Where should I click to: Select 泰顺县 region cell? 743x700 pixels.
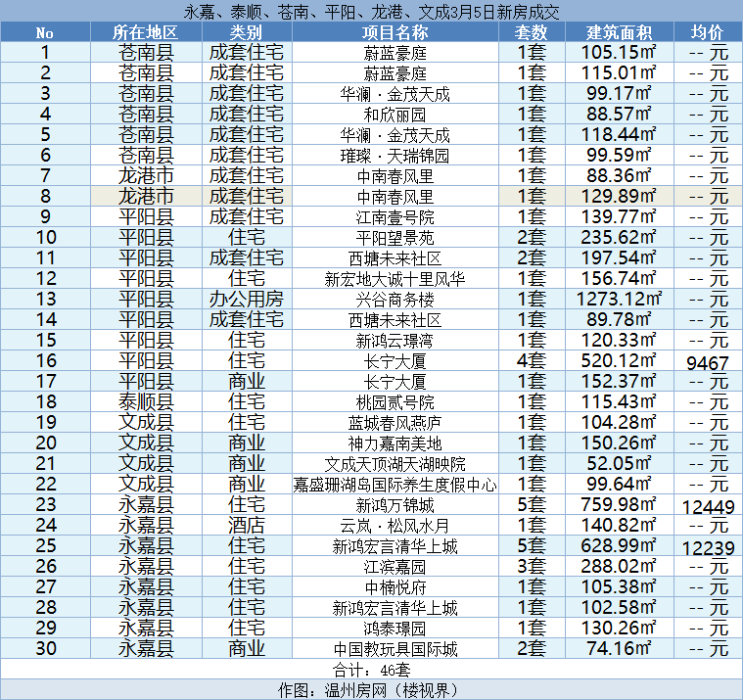point(146,402)
